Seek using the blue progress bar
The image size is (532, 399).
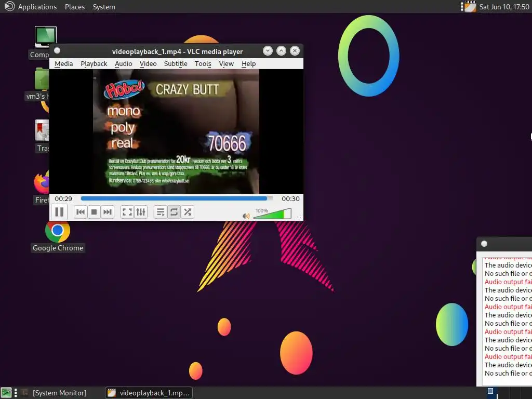tap(177, 198)
